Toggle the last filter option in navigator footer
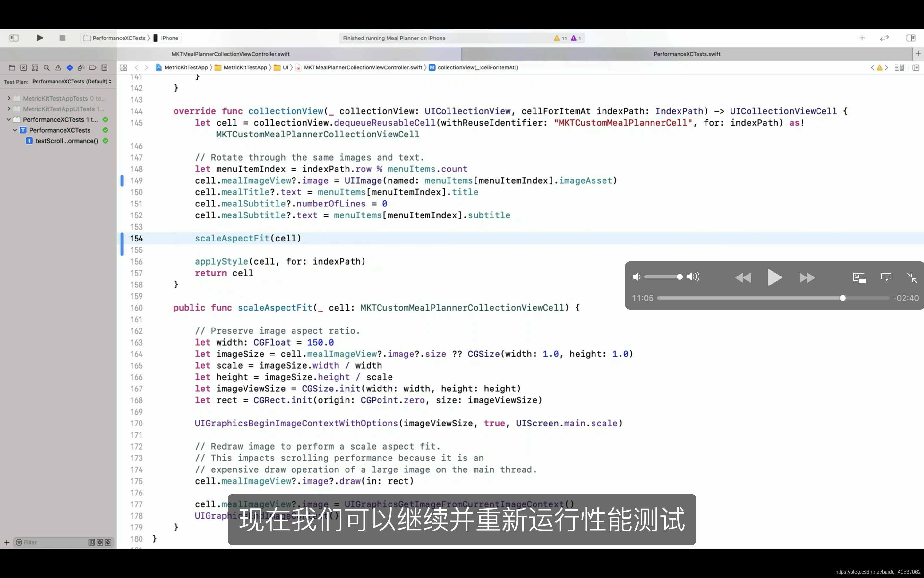 (x=108, y=542)
